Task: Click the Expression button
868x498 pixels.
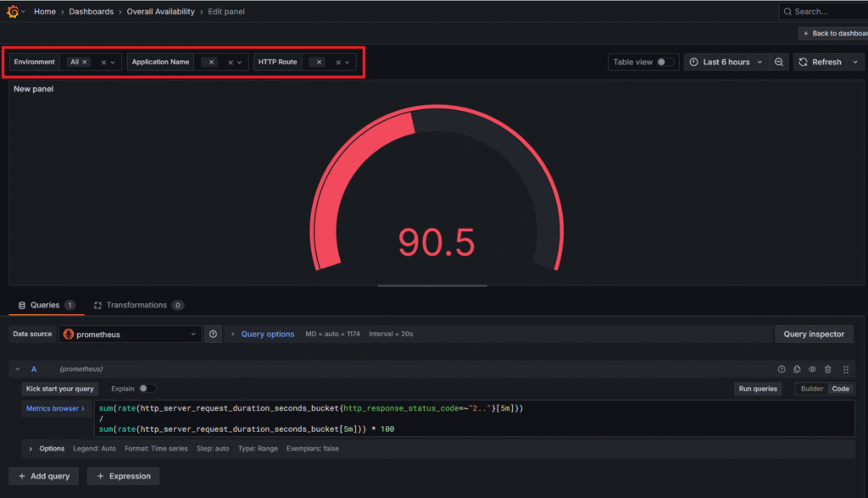Action: tap(124, 477)
